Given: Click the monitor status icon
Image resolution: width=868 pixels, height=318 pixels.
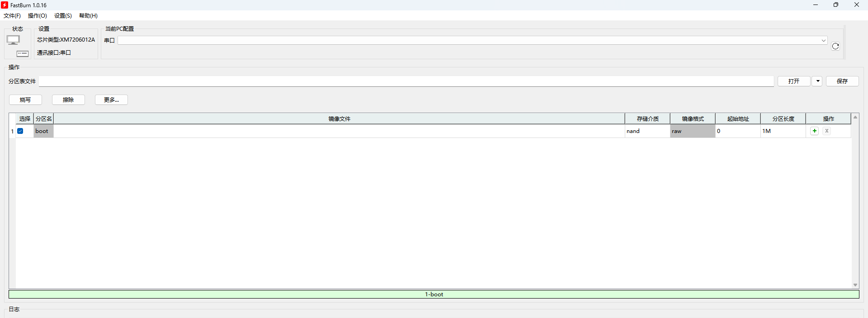Looking at the screenshot, I should [x=13, y=40].
